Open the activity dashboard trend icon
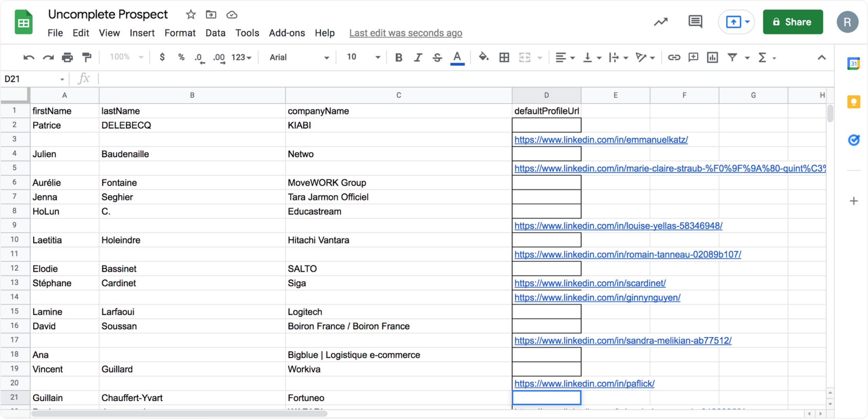 660,22
